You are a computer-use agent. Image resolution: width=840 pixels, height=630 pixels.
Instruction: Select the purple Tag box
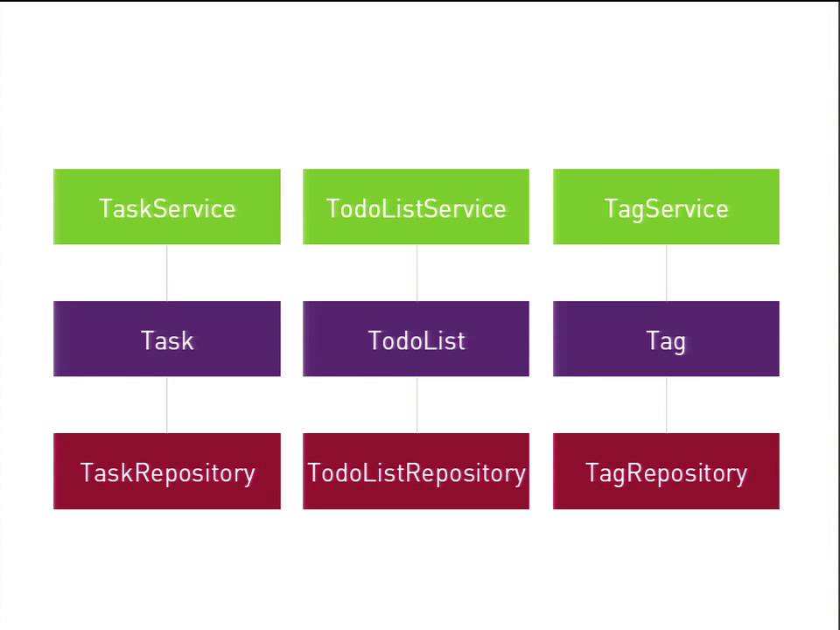click(666, 339)
